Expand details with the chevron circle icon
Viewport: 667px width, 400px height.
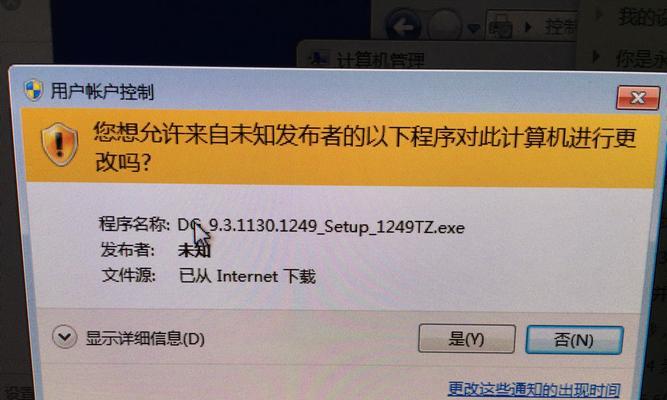pos(65,337)
